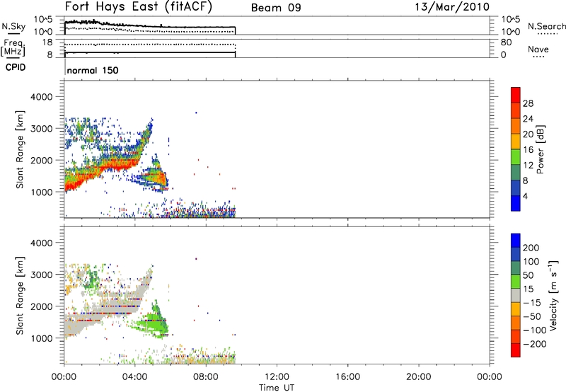Click the green velocity scatter patch near 05:00
The width and height of the screenshot is (566, 392).
pos(154,321)
